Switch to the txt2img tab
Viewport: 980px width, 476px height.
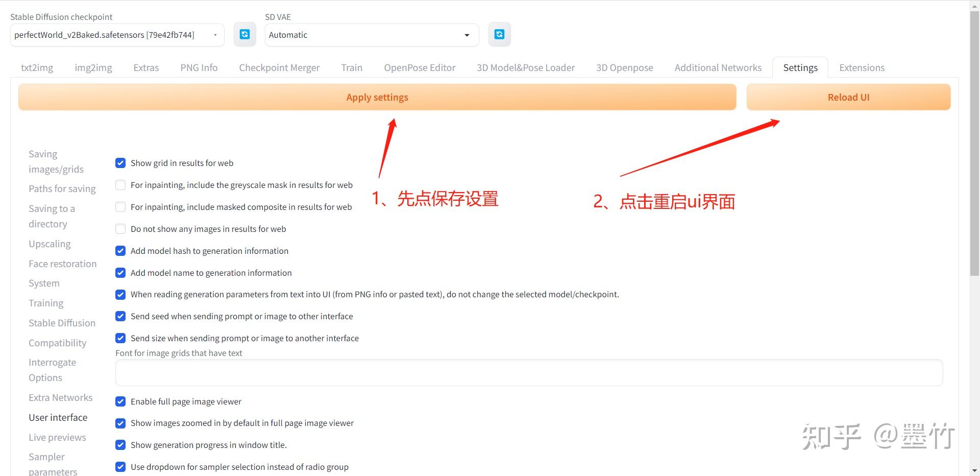[x=37, y=67]
